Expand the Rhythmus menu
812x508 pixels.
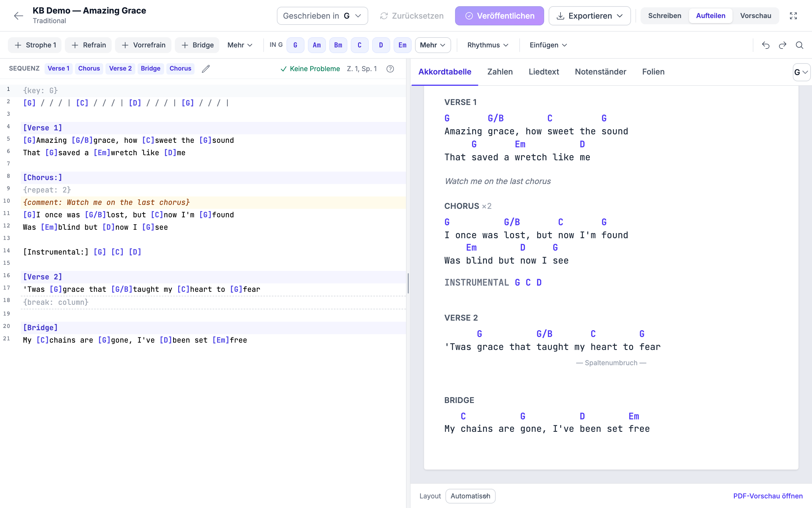(488, 45)
